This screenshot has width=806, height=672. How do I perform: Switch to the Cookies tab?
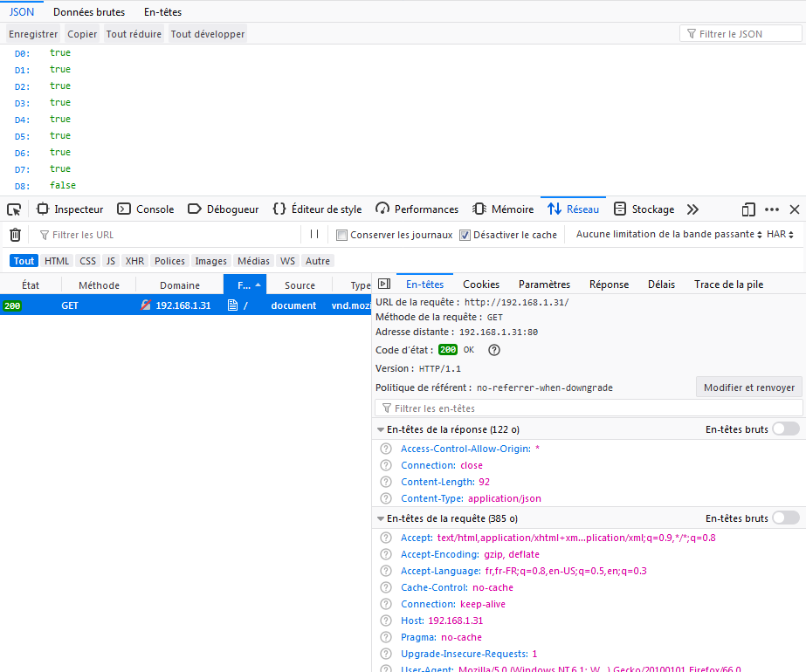pos(480,284)
